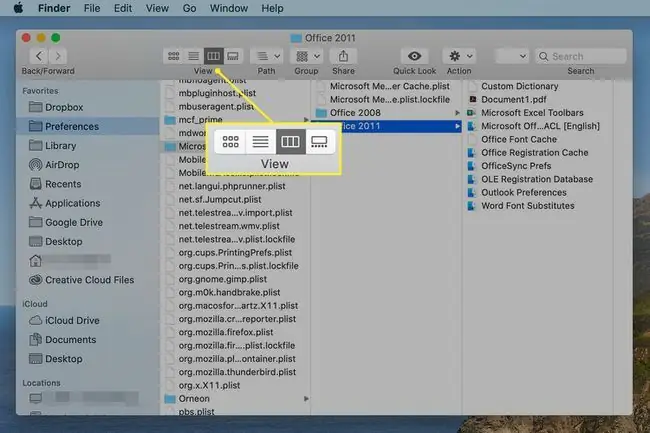Open the Path dropdown

coord(267,56)
